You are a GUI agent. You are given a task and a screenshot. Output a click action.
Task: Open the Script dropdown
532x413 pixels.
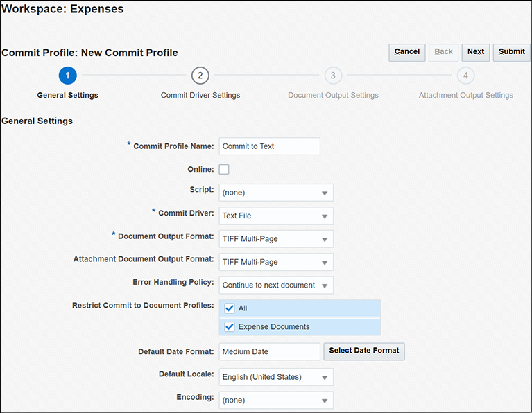[276, 193]
